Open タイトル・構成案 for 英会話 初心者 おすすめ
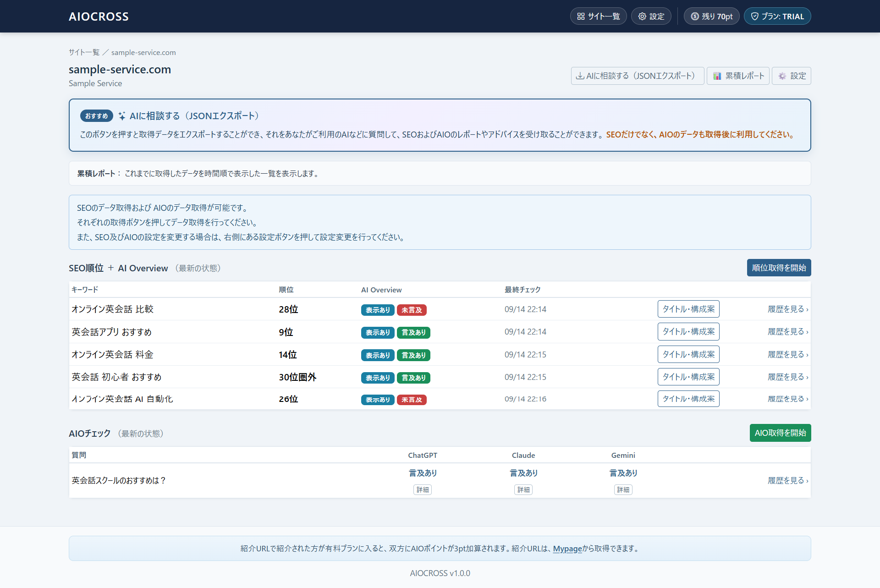The width and height of the screenshot is (880, 588). (688, 377)
